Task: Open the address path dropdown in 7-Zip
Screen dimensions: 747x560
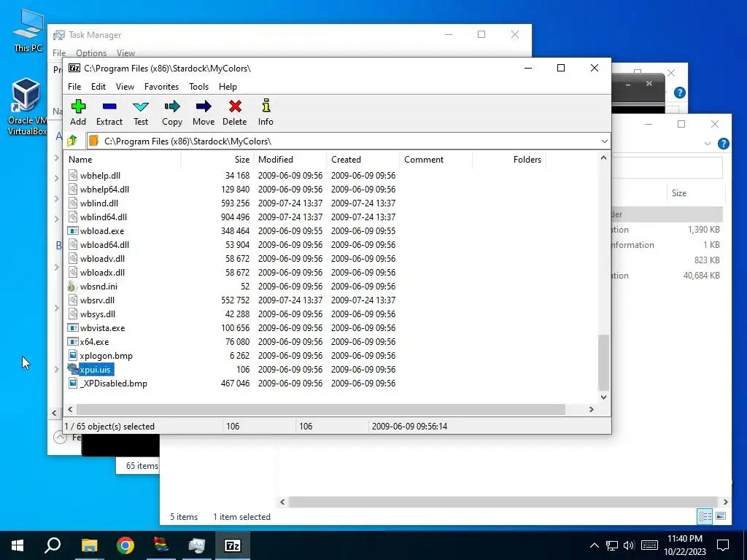Action: click(x=604, y=141)
